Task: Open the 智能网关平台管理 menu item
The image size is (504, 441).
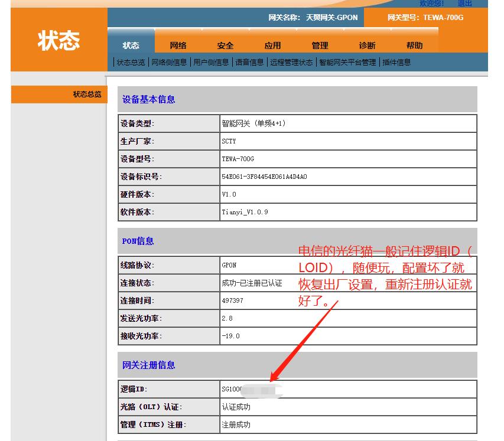Action: [x=349, y=61]
